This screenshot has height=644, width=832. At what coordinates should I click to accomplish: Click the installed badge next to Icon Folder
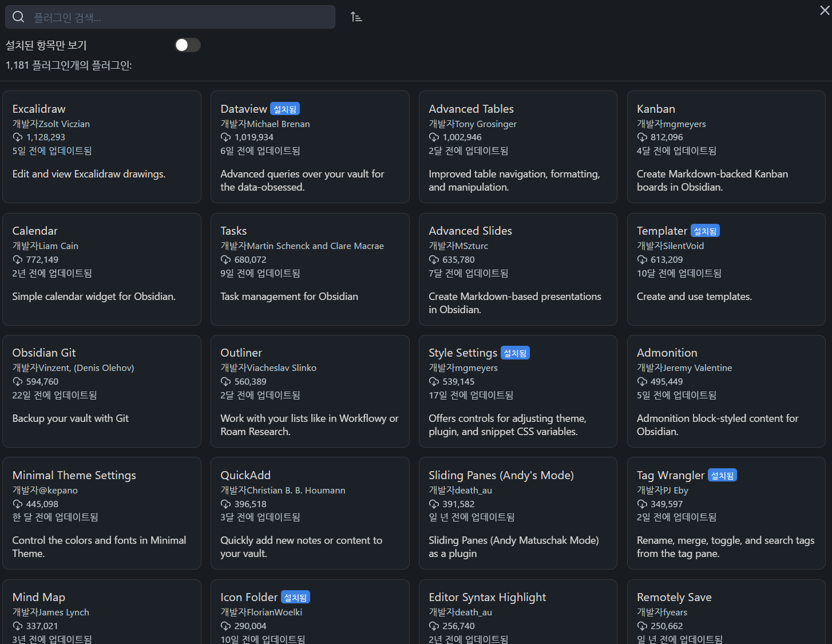(295, 597)
